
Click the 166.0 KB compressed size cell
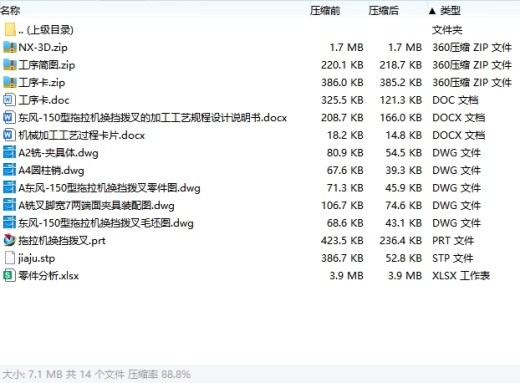pyautogui.click(x=401, y=118)
